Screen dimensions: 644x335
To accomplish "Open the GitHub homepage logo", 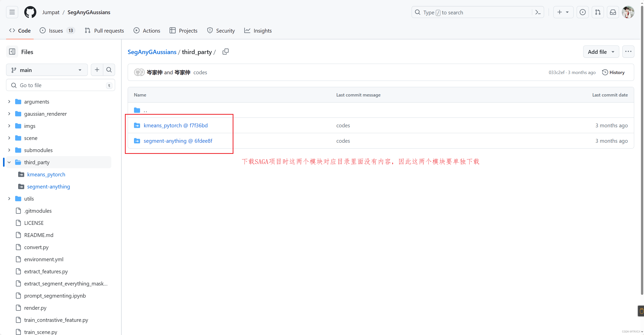I will (x=30, y=12).
